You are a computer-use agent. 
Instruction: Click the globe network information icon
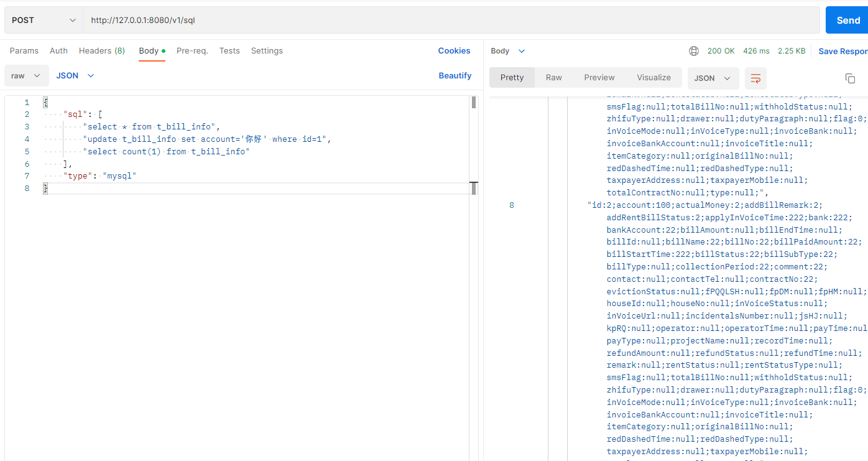[x=694, y=51]
